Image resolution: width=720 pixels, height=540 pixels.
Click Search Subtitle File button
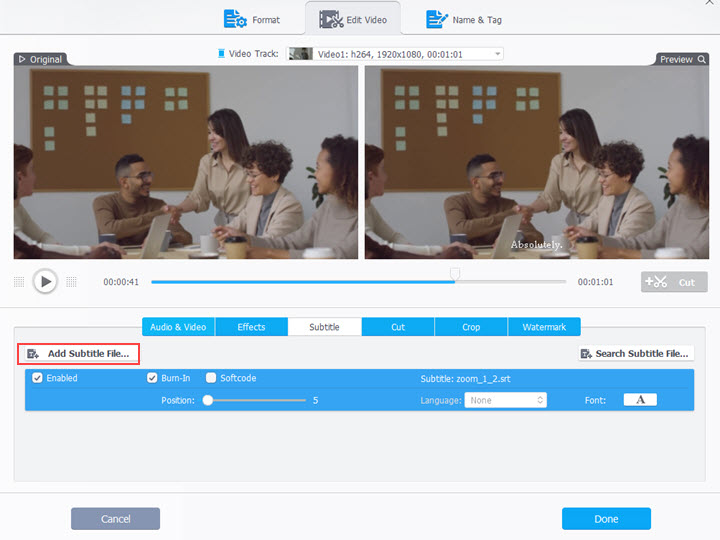(x=636, y=354)
